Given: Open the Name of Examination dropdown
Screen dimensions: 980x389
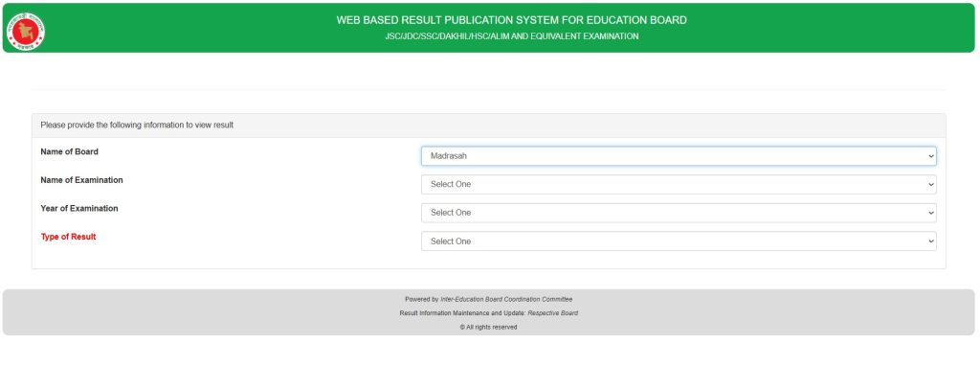Looking at the screenshot, I should (x=679, y=185).
